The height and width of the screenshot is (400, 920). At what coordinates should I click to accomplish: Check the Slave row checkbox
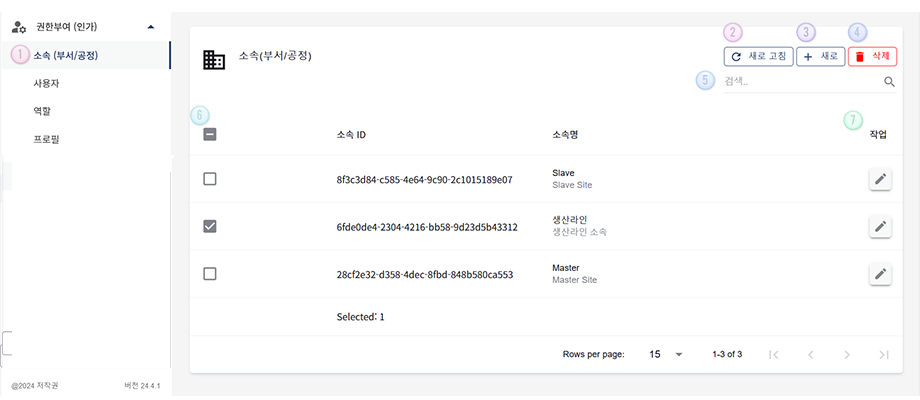(x=210, y=179)
